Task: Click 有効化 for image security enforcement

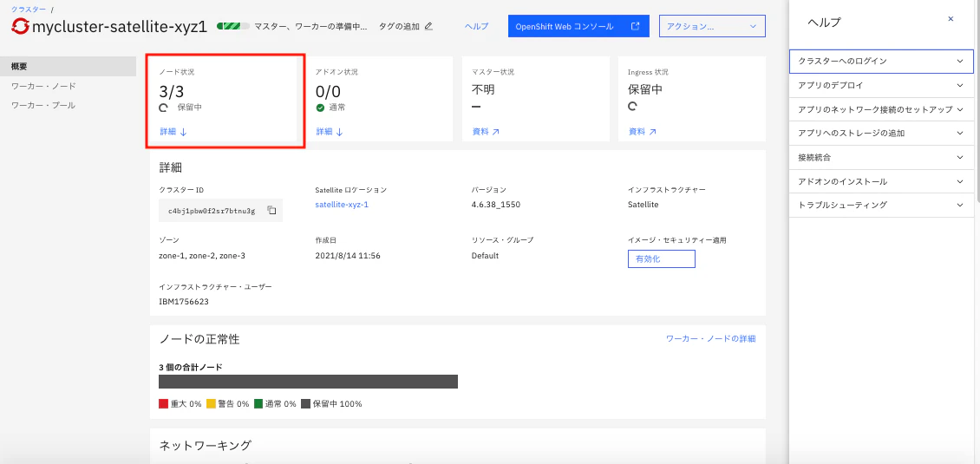Action: point(661,259)
